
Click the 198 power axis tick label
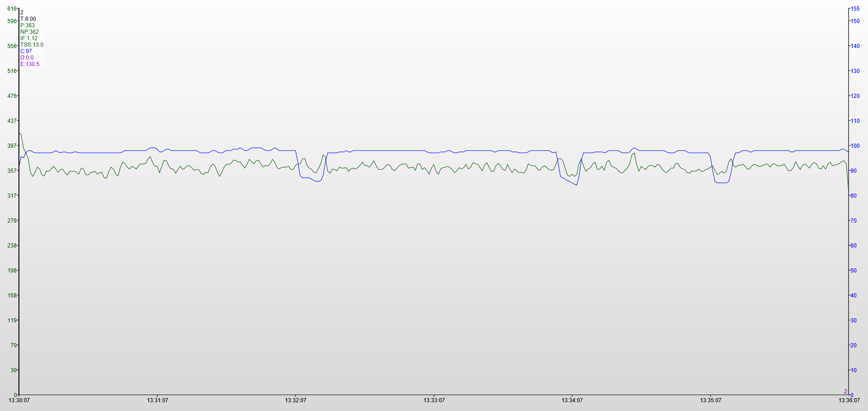(x=12, y=271)
